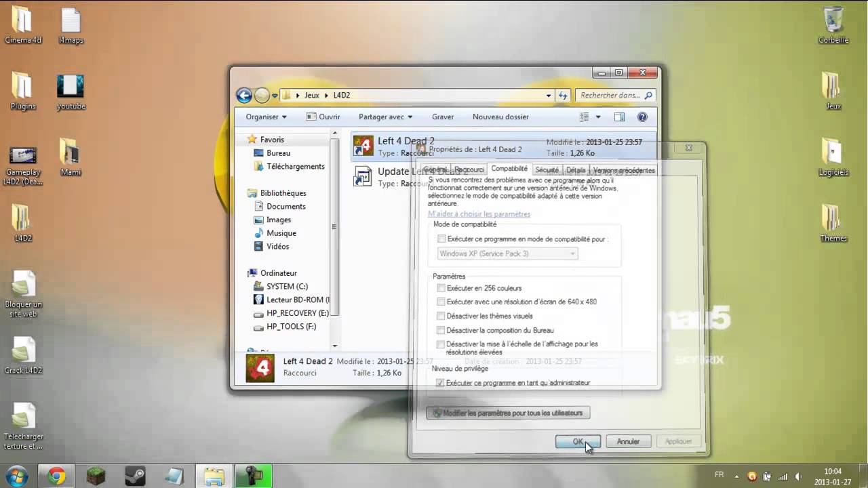Enable compatibility mode checkbox
Screen dimensions: 868x488
pyautogui.click(x=441, y=239)
